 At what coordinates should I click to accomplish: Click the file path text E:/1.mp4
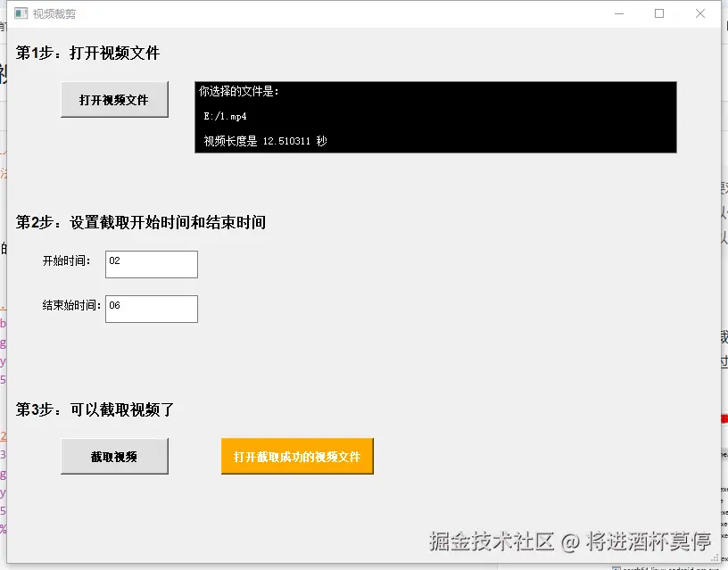225,115
